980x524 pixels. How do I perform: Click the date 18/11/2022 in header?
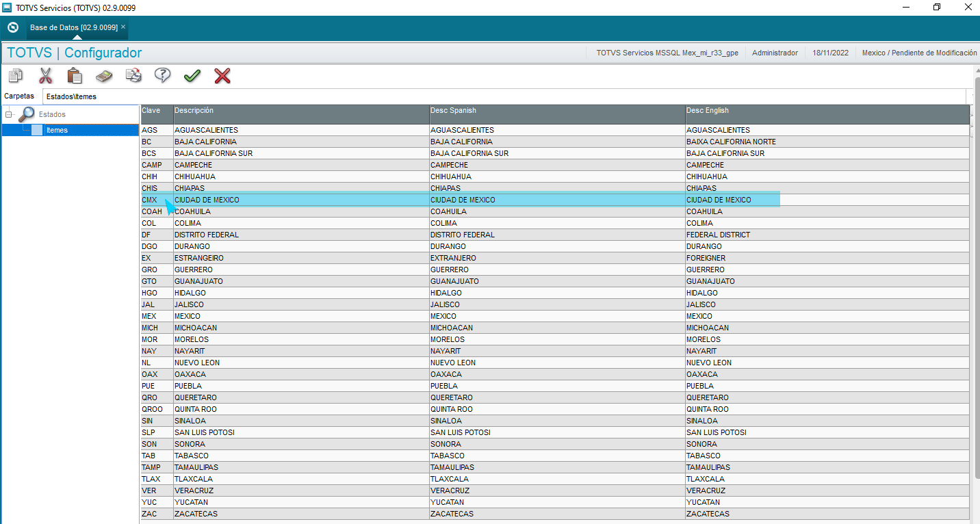(829, 53)
